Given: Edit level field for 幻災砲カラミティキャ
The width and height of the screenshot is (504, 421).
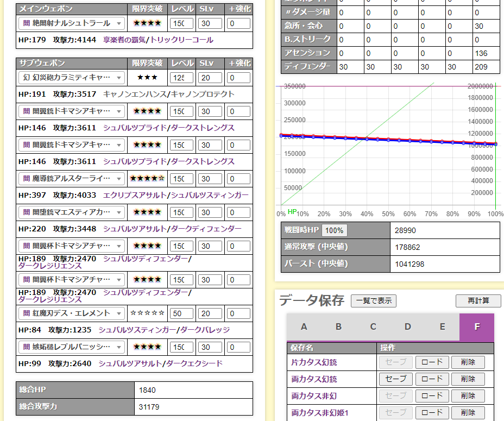Looking at the screenshot, I should click(181, 78).
